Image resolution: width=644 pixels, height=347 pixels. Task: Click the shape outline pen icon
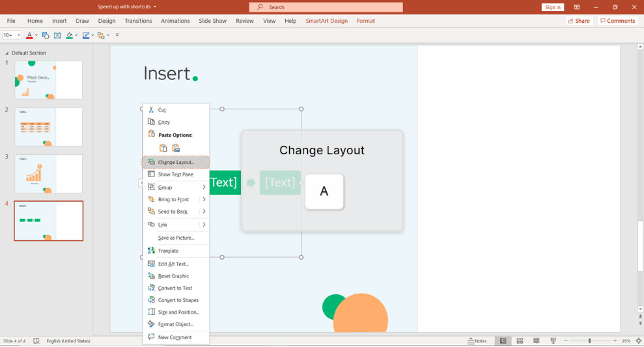tap(85, 35)
